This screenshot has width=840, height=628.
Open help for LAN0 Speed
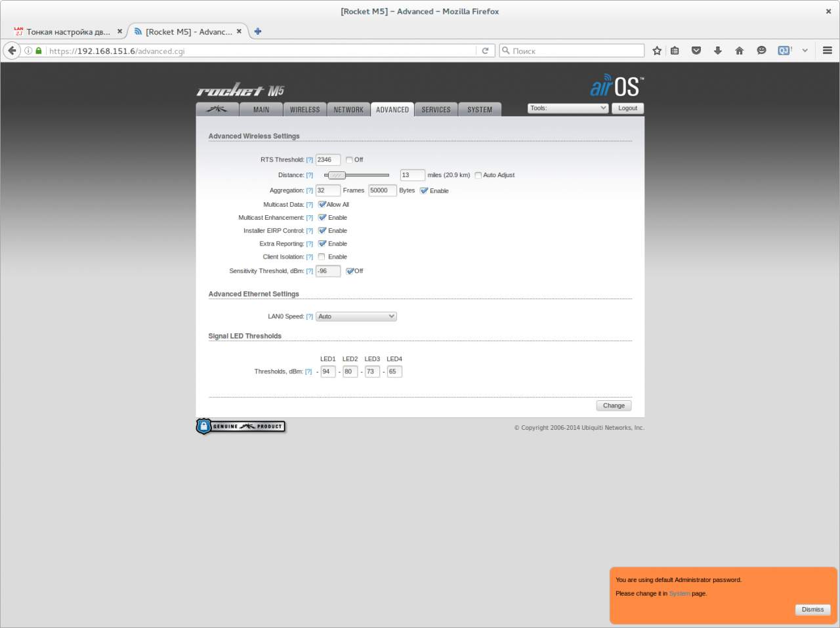point(310,317)
